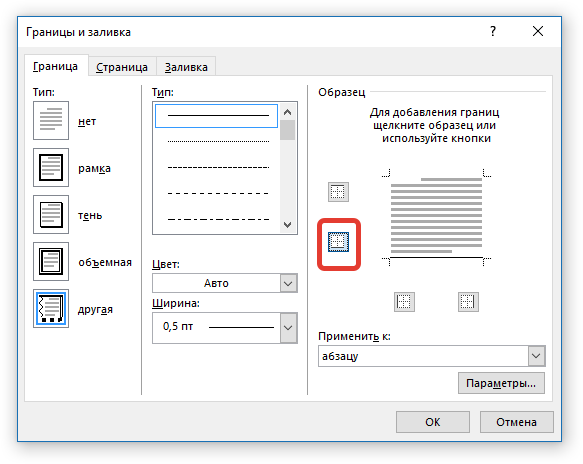Click the 'Параметры...' button

[501, 383]
